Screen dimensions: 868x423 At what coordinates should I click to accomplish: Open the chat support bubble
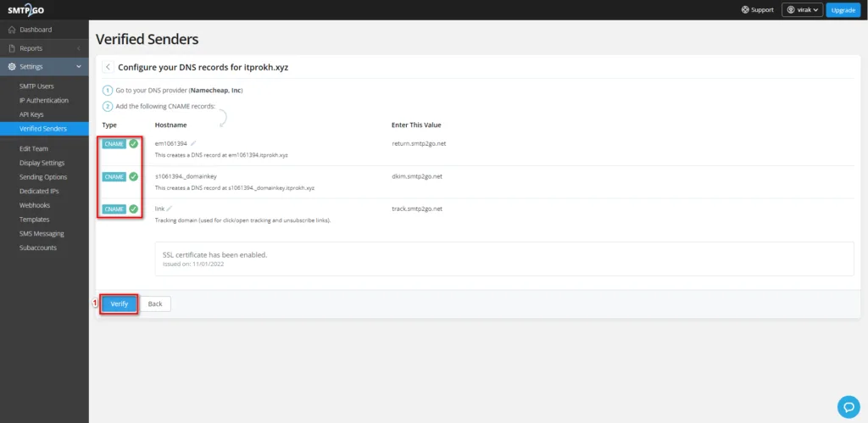click(x=848, y=406)
